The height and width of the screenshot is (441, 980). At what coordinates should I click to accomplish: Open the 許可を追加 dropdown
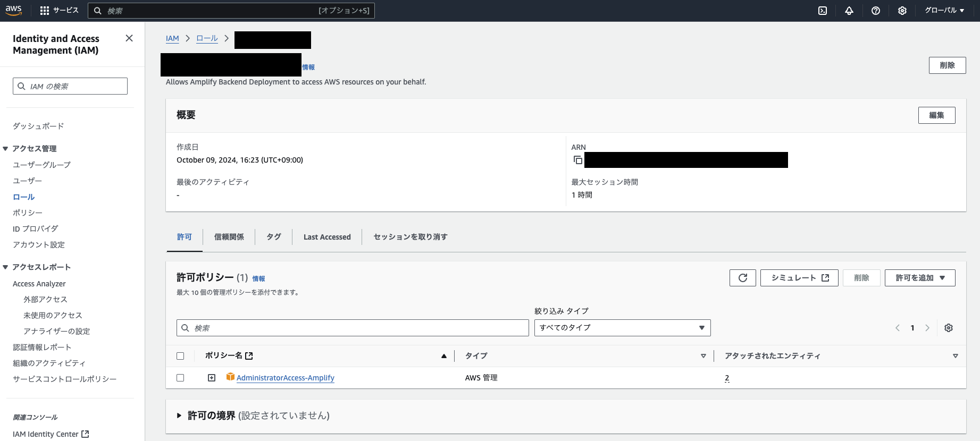(x=920, y=278)
